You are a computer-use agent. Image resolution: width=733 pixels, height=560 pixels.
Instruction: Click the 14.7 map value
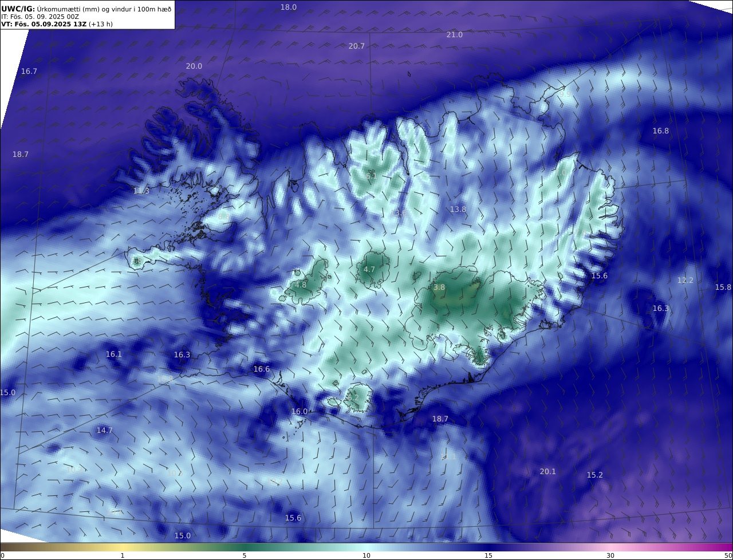pos(104,431)
